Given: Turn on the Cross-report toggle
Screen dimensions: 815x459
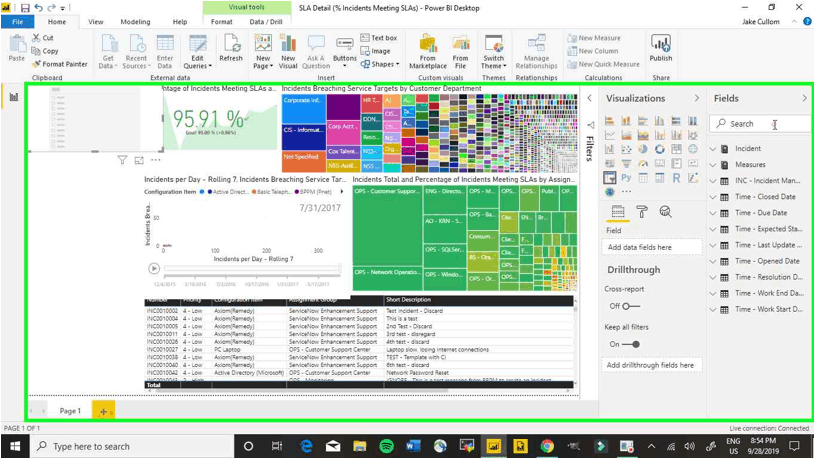Looking at the screenshot, I should [632, 306].
